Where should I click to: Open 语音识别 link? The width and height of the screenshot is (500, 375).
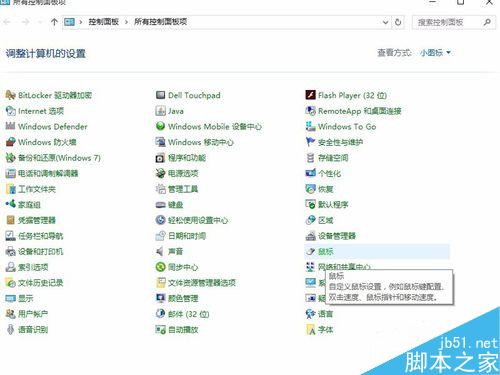(33, 330)
